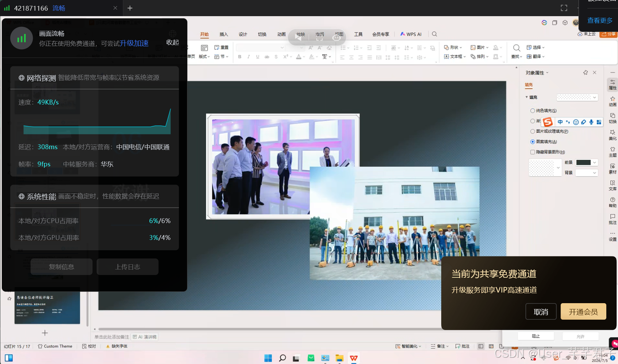
Task: Open the pattern preview dropdown
Action: tap(545, 168)
